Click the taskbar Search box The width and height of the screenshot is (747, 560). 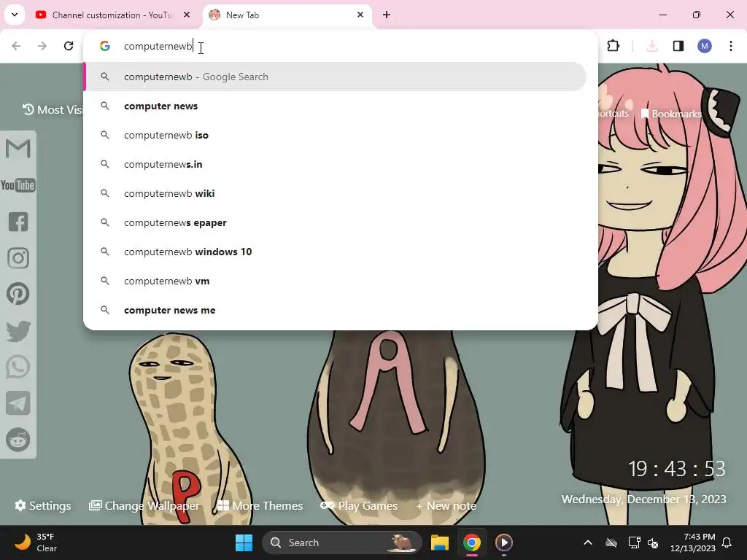coord(341,542)
